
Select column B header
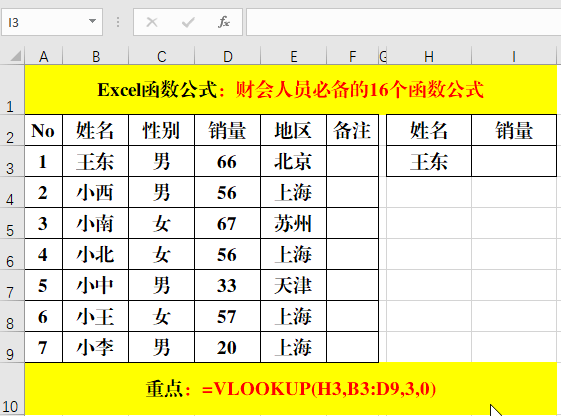click(x=96, y=56)
